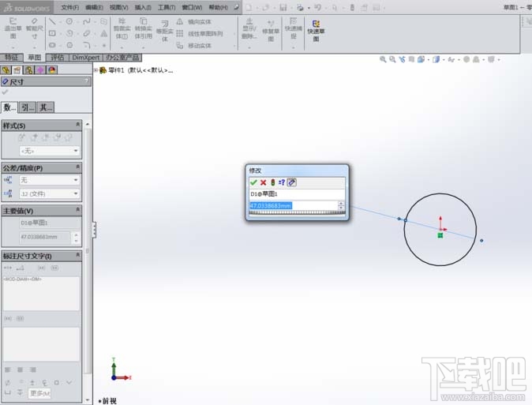The height and width of the screenshot is (405, 532).
Task: Open the DisplayManager panel tab
Action: point(52,70)
